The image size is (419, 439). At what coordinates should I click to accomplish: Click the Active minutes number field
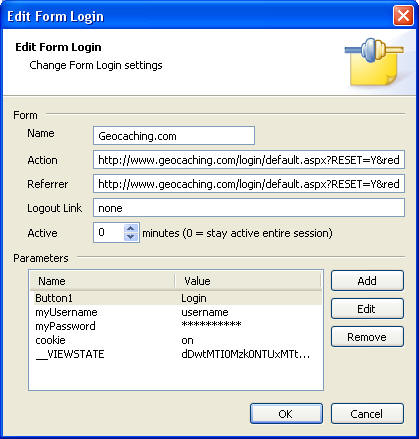click(109, 232)
